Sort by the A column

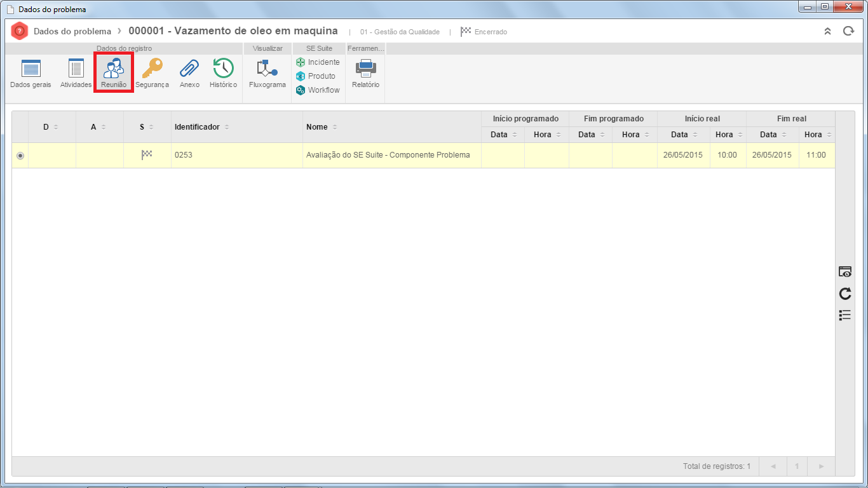pyautogui.click(x=98, y=127)
